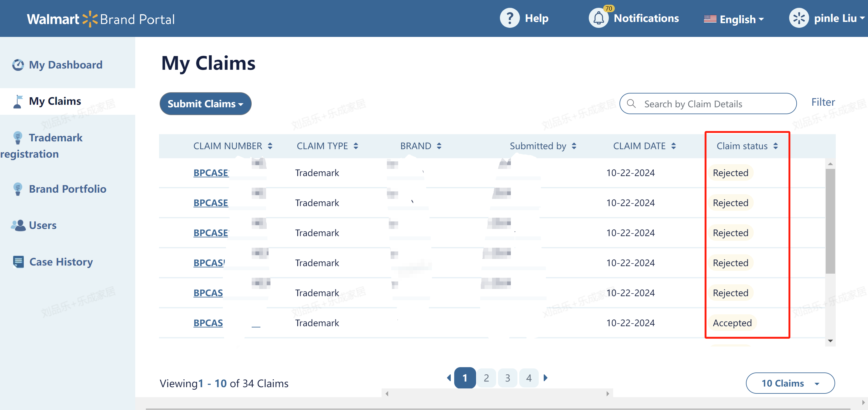Screen dimensions: 868x410
Task: Click horizontal scrollbar left arrow
Action: [x=387, y=393]
